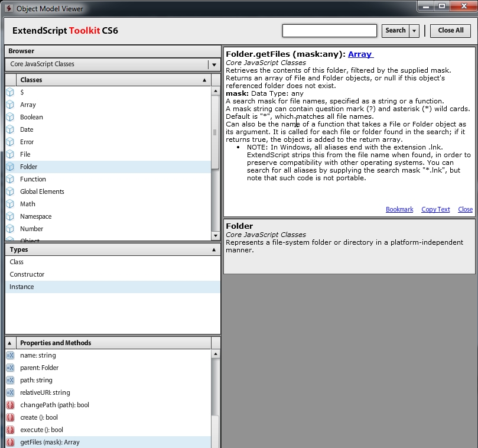Click Close All button
Image resolution: width=478 pixels, height=448 pixels.
[450, 31]
